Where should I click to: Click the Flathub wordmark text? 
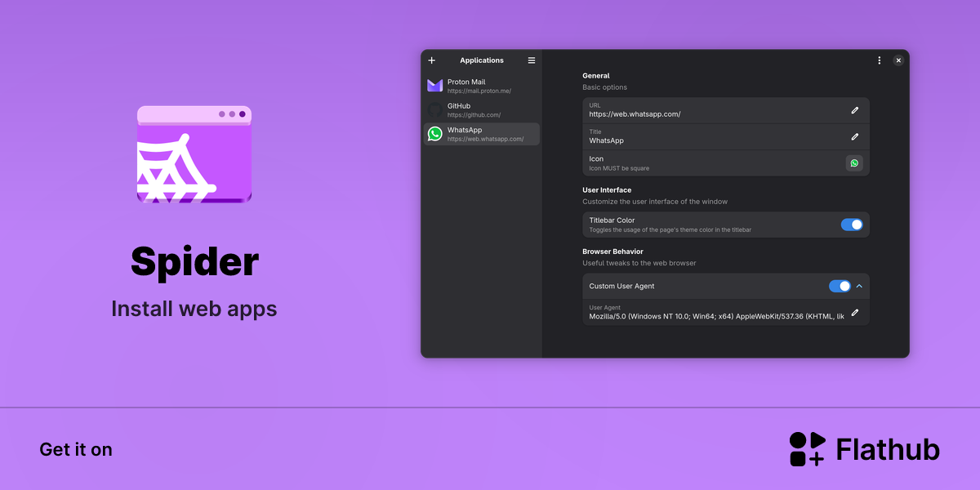(888, 449)
